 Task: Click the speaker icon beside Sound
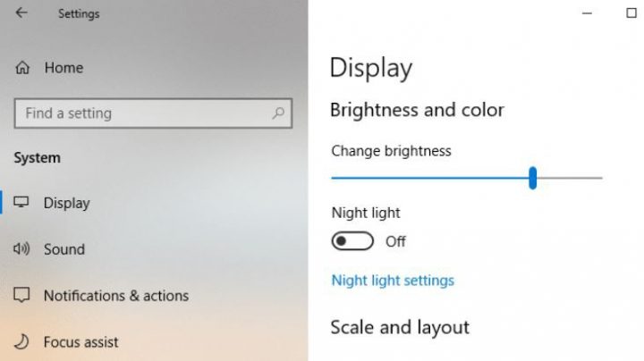pos(22,249)
